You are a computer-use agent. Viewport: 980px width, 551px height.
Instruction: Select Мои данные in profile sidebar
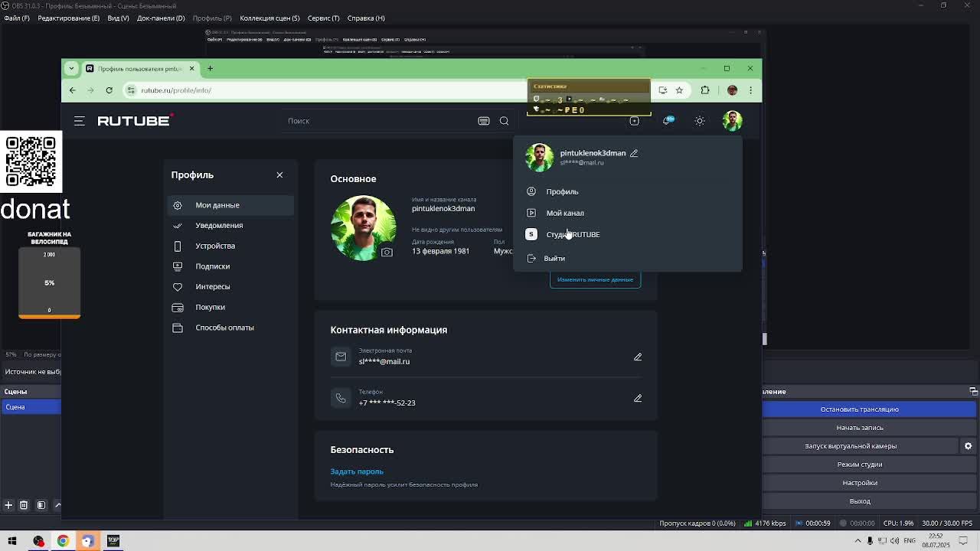[230, 205]
